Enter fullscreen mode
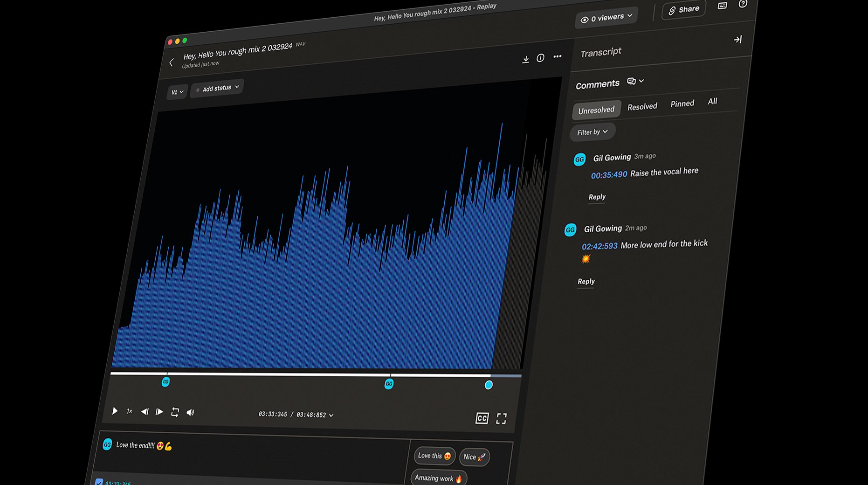 [501, 419]
